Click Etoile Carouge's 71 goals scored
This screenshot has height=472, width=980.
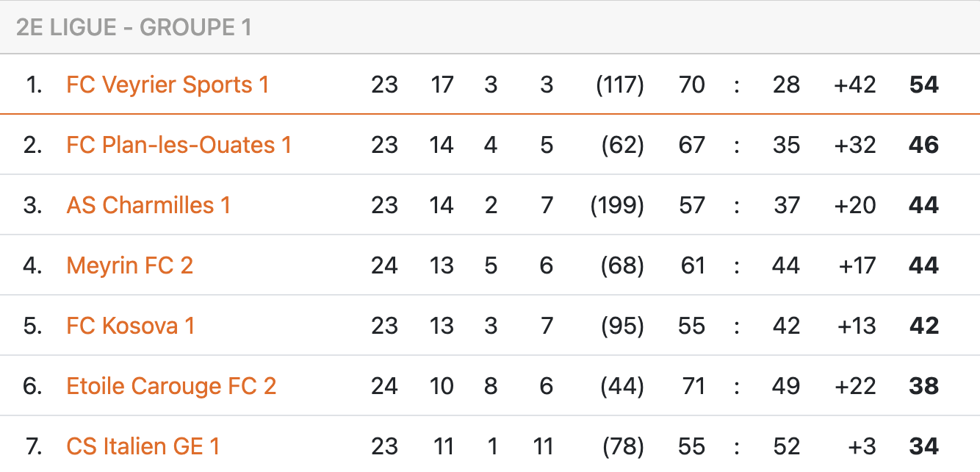coord(693,386)
